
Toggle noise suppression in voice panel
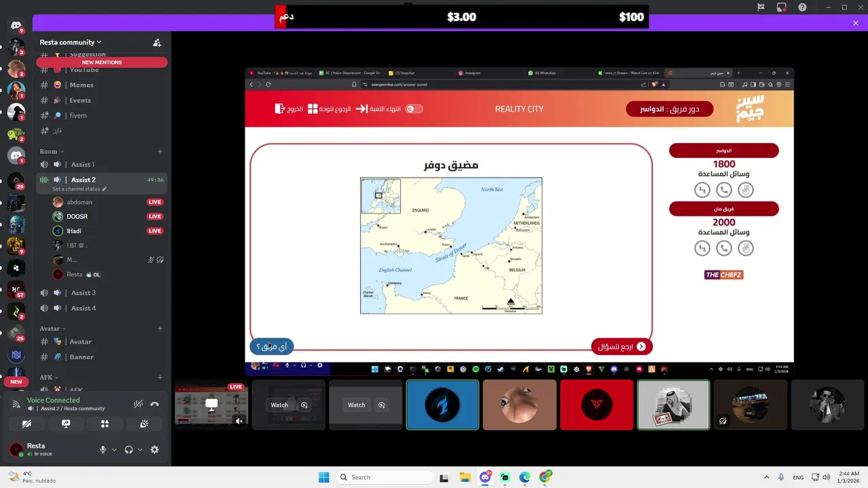(x=138, y=404)
